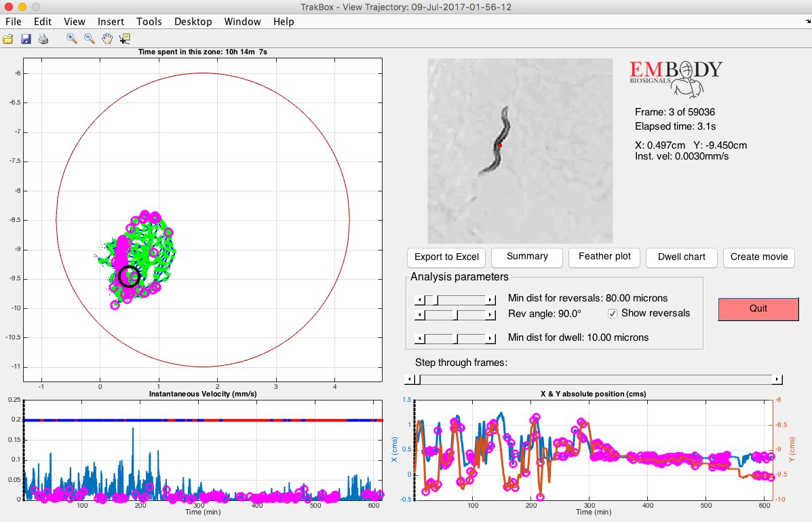This screenshot has height=522, width=812.
Task: Increase Min dist for dwell with right arrow
Action: (x=490, y=339)
